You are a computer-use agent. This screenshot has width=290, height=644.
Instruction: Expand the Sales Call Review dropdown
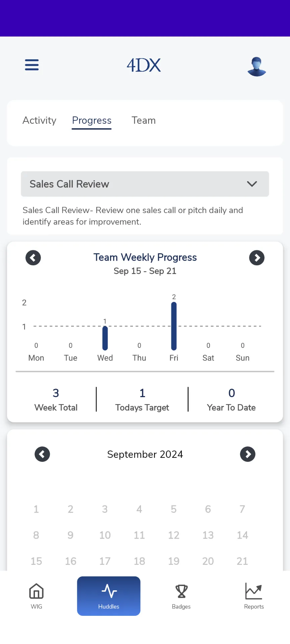point(145,184)
